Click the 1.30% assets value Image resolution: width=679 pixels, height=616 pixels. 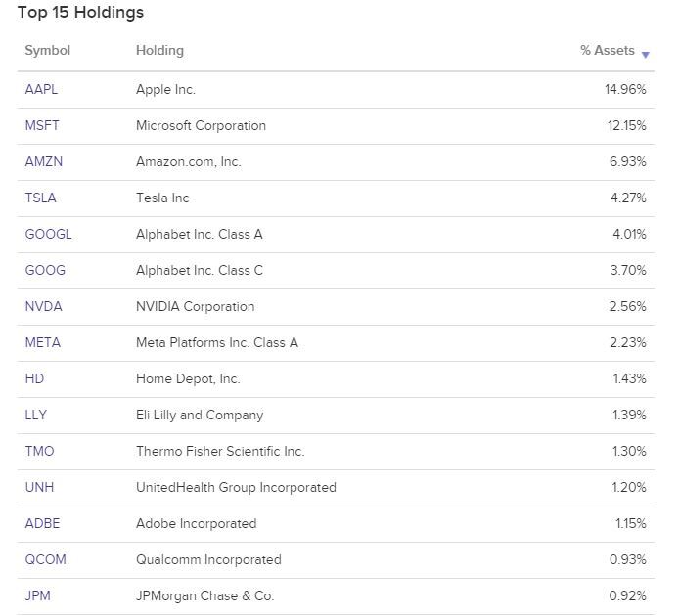click(629, 451)
